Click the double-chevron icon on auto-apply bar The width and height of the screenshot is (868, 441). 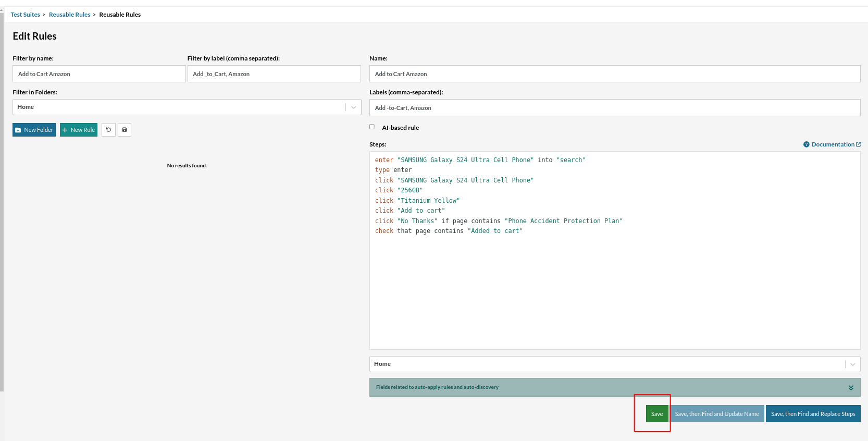click(850, 387)
